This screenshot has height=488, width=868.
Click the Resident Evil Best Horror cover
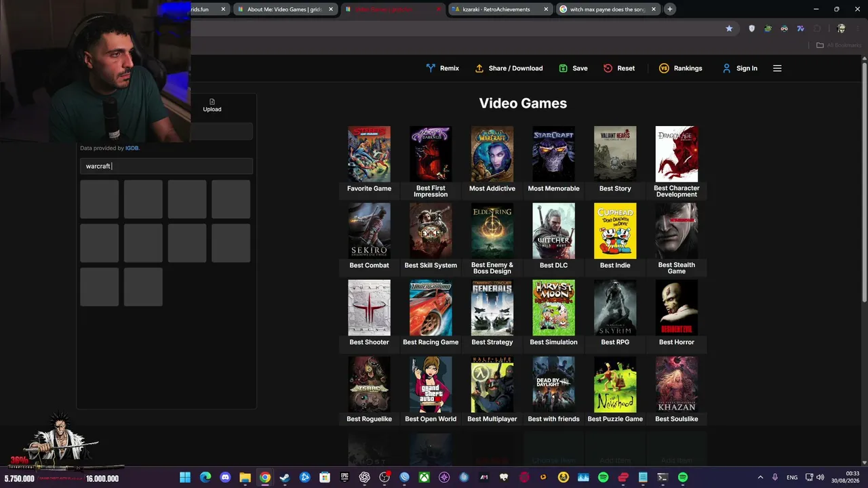(x=677, y=308)
